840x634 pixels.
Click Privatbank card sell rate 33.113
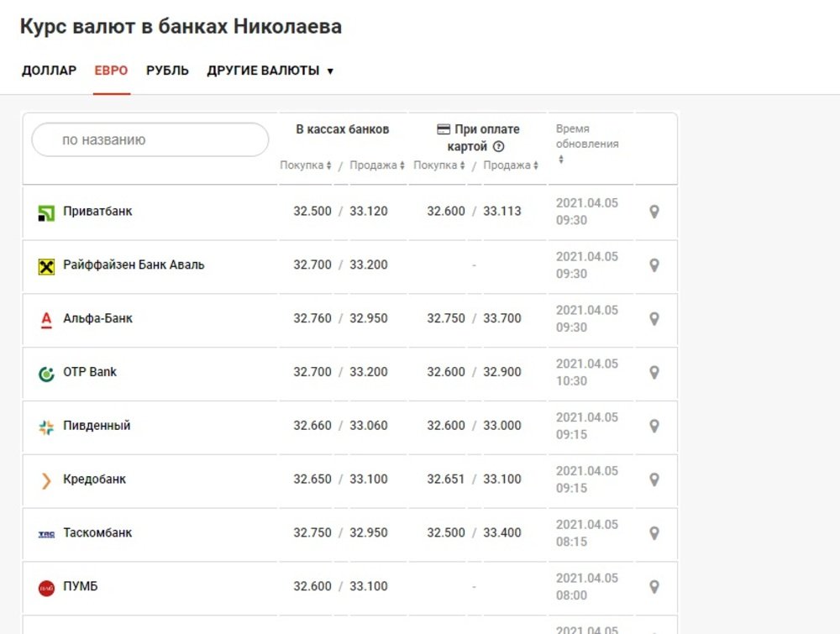502,211
